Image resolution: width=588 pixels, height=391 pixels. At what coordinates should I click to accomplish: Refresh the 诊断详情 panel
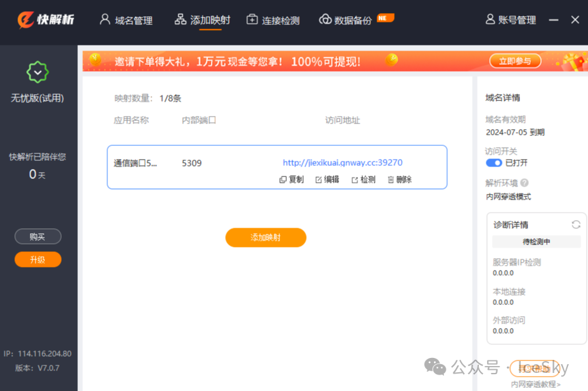pyautogui.click(x=576, y=224)
